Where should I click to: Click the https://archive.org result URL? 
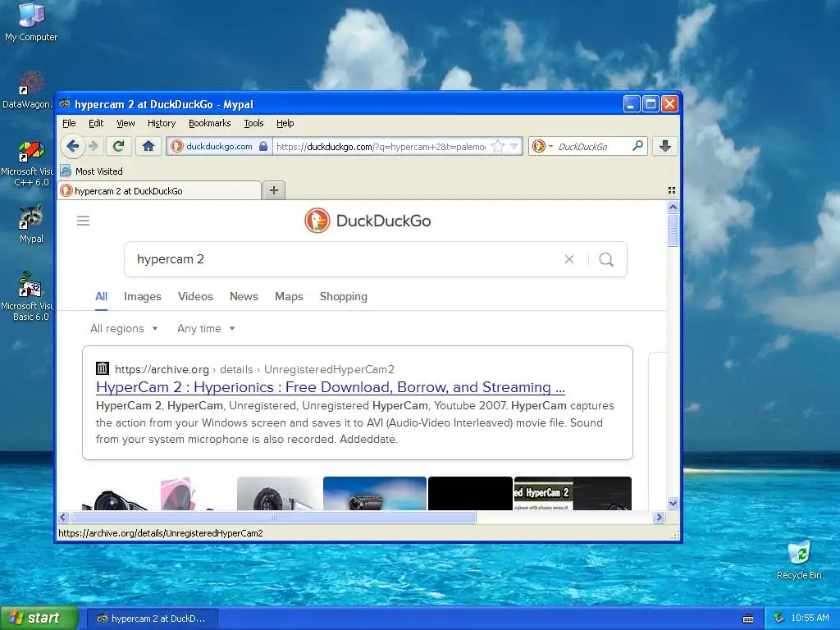point(162,369)
